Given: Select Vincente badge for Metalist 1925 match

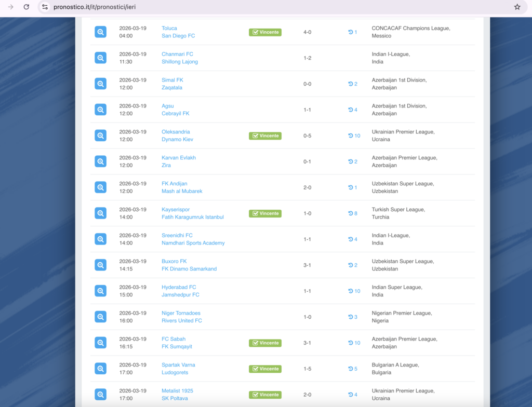Looking at the screenshot, I should click(265, 395).
